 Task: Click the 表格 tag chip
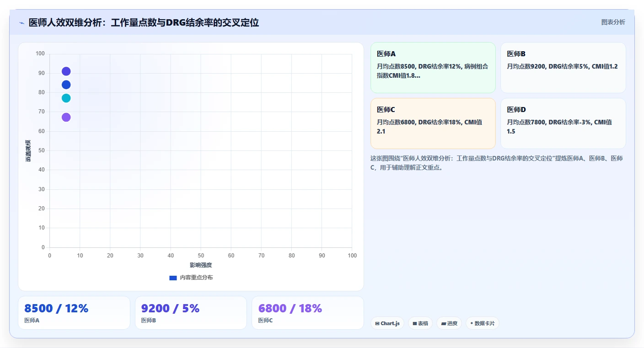click(420, 323)
